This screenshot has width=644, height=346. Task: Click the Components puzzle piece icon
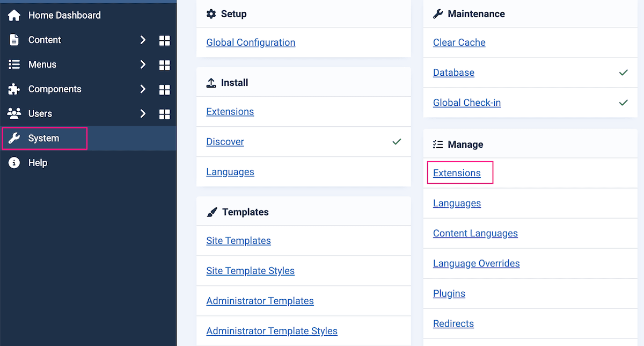(14, 89)
